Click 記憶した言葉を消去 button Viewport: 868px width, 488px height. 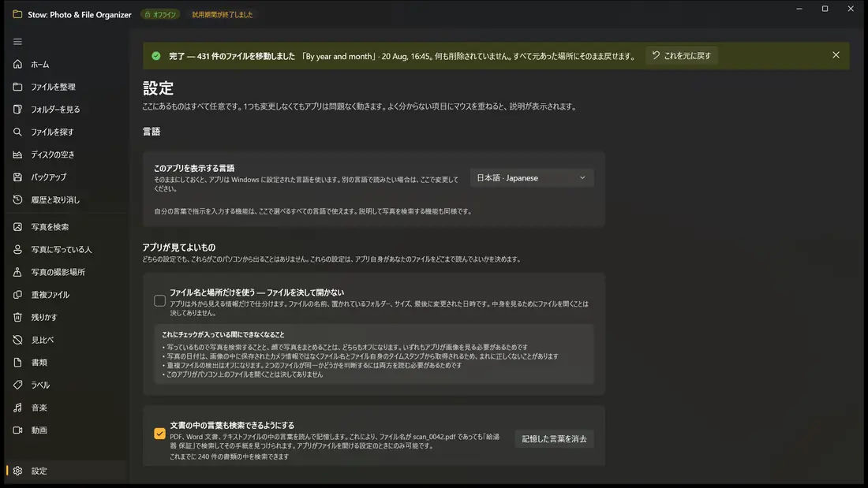pyautogui.click(x=554, y=439)
